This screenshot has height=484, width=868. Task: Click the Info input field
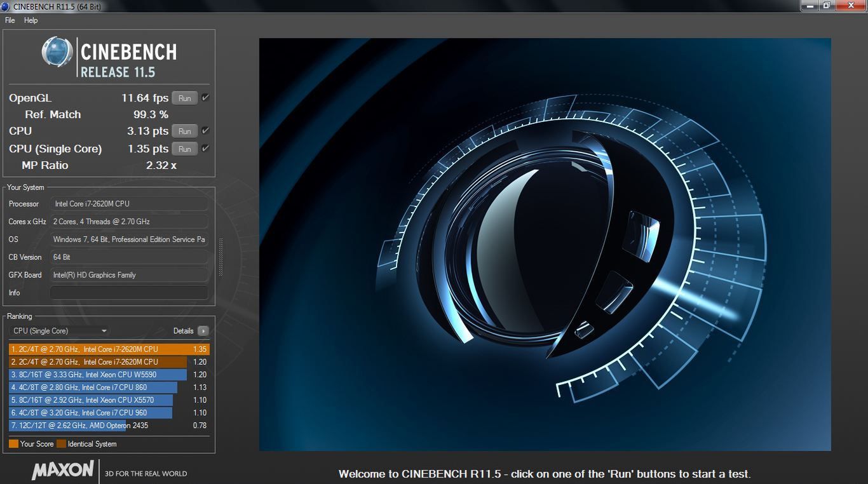tap(129, 293)
